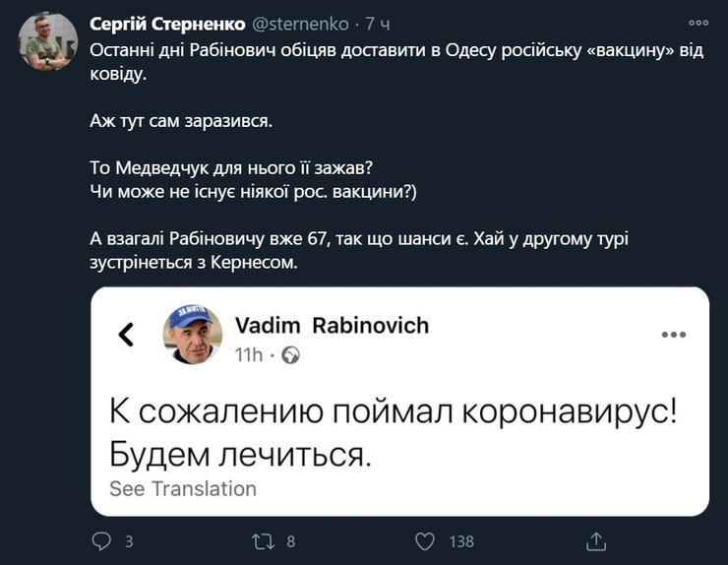Open the Vadim Rabinovich name link

point(333,326)
